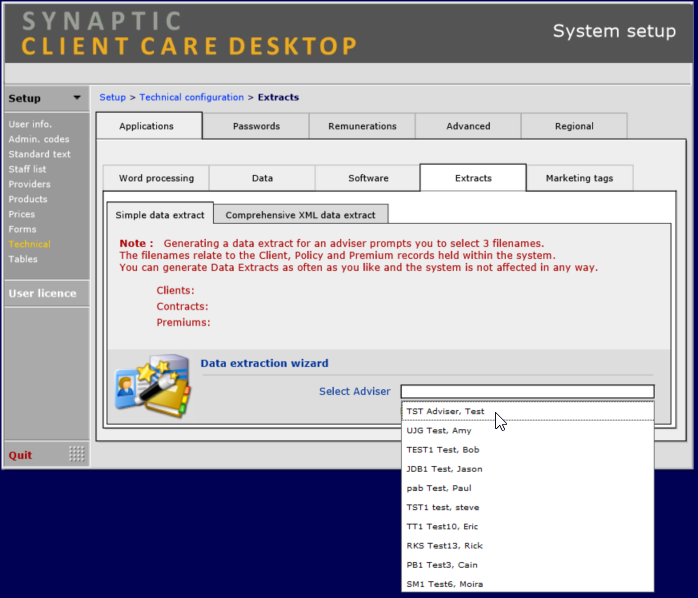Follow the Setup breadcrumb link
The image size is (698, 598).
(112, 97)
